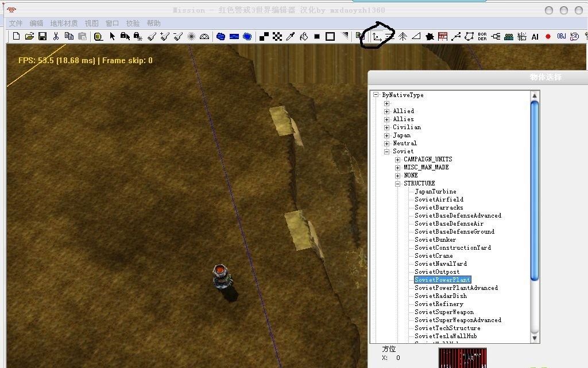The width and height of the screenshot is (588, 368).
Task: Select SovietBunker in object list
Action: click(x=435, y=240)
